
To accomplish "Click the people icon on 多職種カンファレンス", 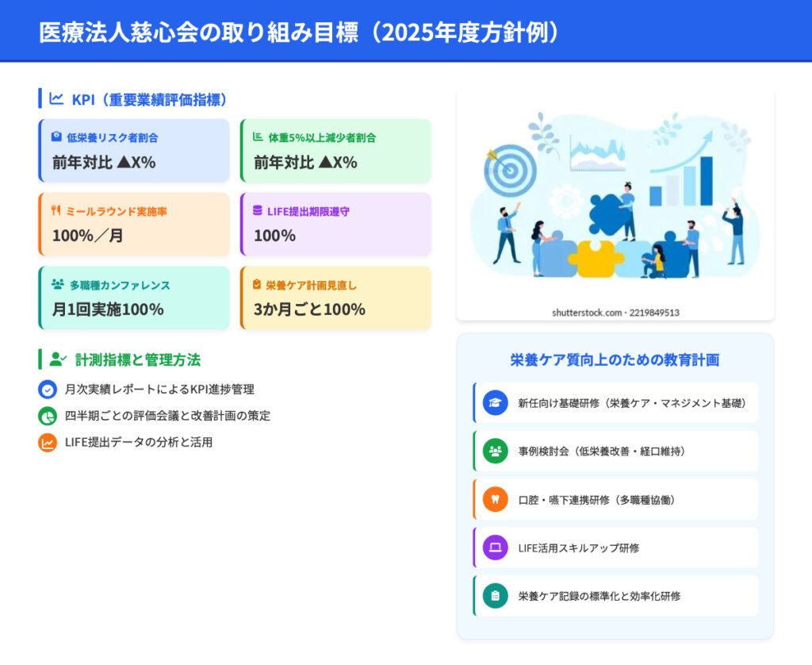I will click(57, 284).
